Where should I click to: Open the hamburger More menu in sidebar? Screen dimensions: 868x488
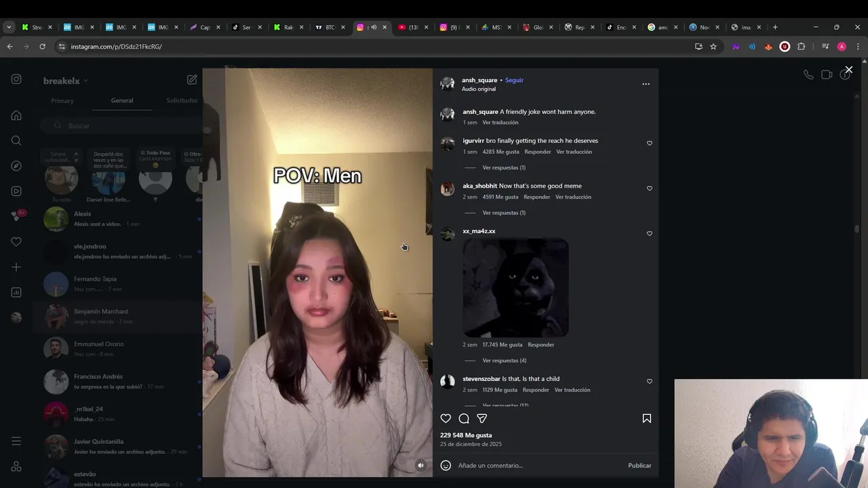click(x=16, y=441)
